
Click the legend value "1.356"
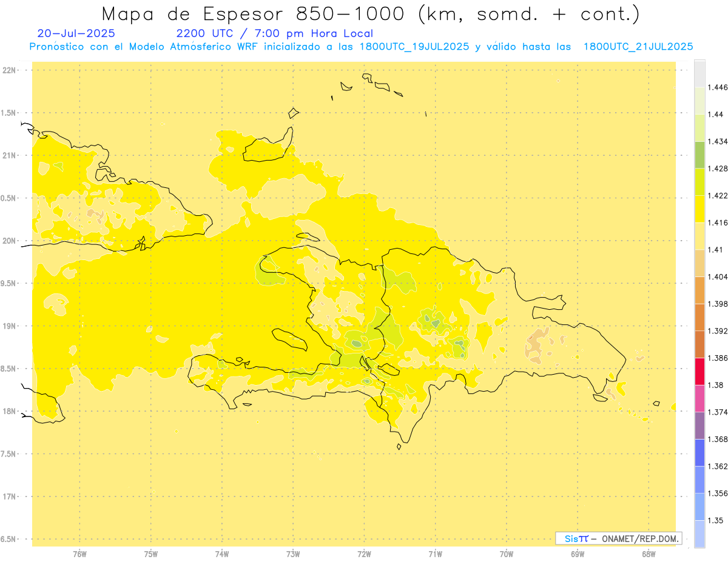click(x=718, y=493)
